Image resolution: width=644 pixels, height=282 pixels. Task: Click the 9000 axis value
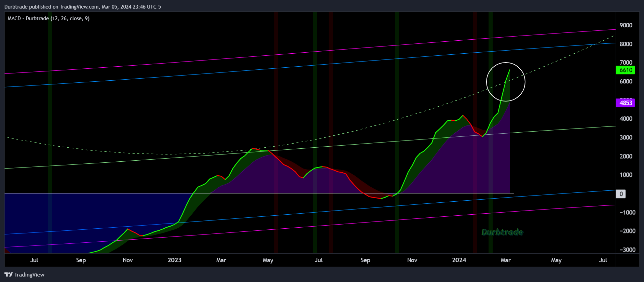pyautogui.click(x=626, y=25)
